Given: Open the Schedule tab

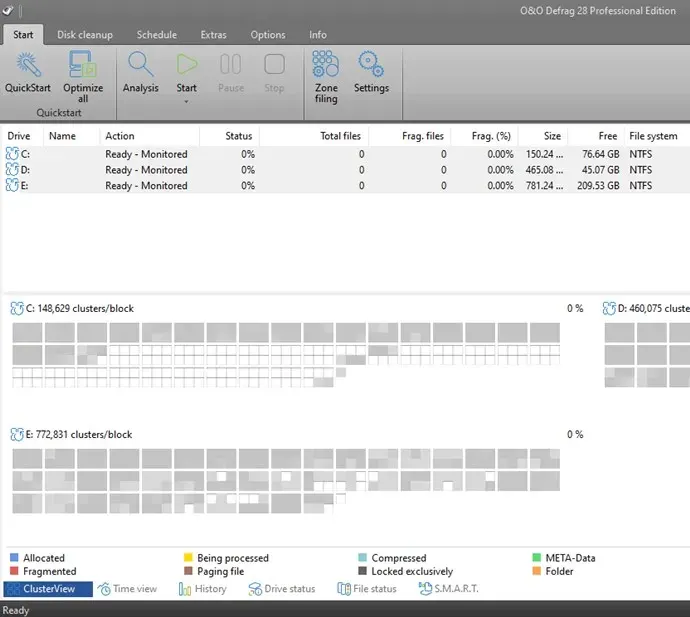Looking at the screenshot, I should [x=157, y=35].
